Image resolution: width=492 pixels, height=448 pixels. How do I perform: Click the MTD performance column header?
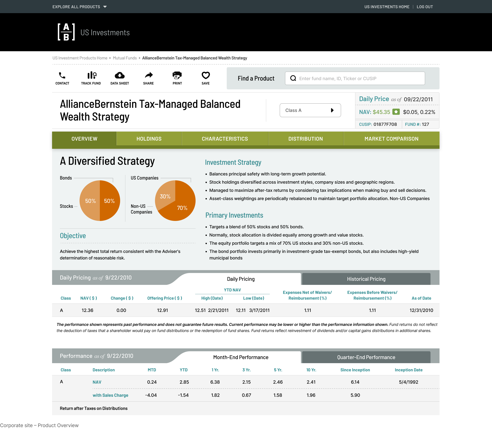tap(152, 370)
